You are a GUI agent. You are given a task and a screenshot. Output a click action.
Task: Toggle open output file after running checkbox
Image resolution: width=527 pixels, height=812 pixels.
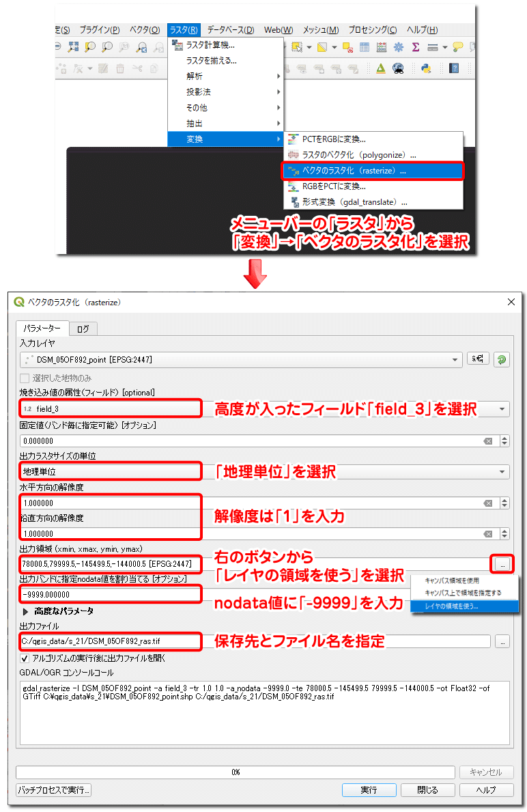[25, 659]
